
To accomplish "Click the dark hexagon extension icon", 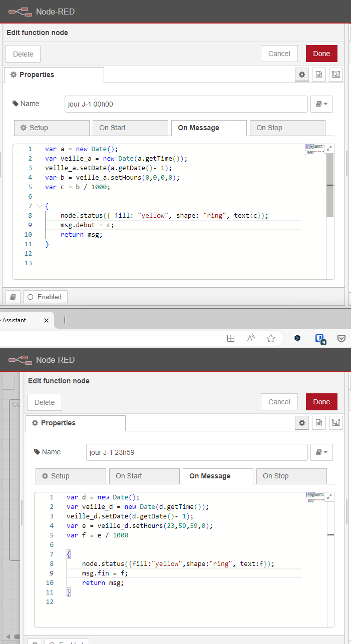I will 297,338.
